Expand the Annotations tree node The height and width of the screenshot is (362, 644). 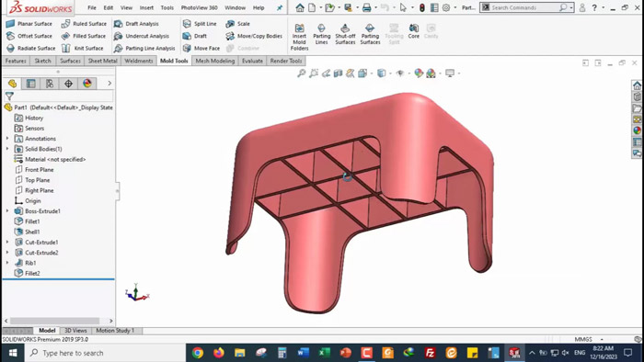click(7, 139)
